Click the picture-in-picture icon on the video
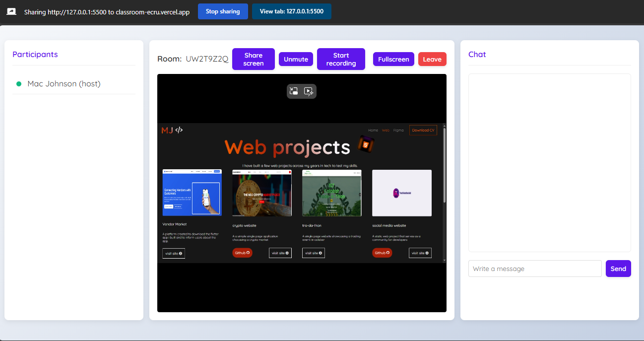 coord(294,91)
